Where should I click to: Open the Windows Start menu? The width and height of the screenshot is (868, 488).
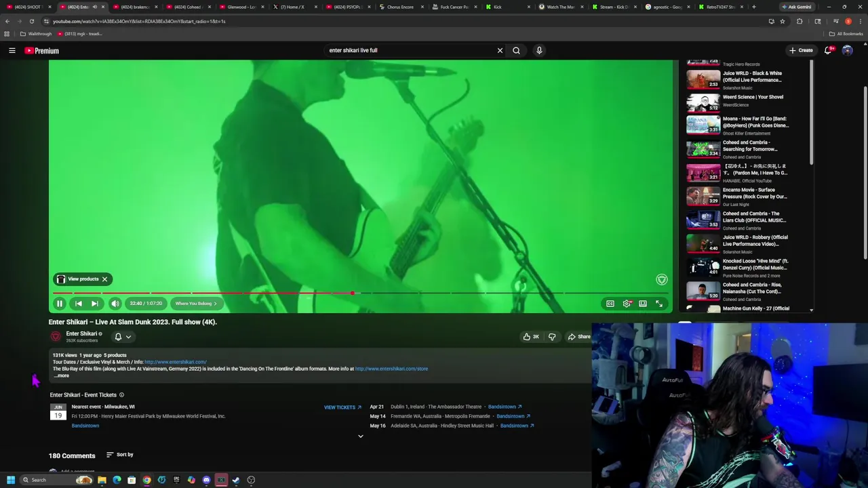11,480
